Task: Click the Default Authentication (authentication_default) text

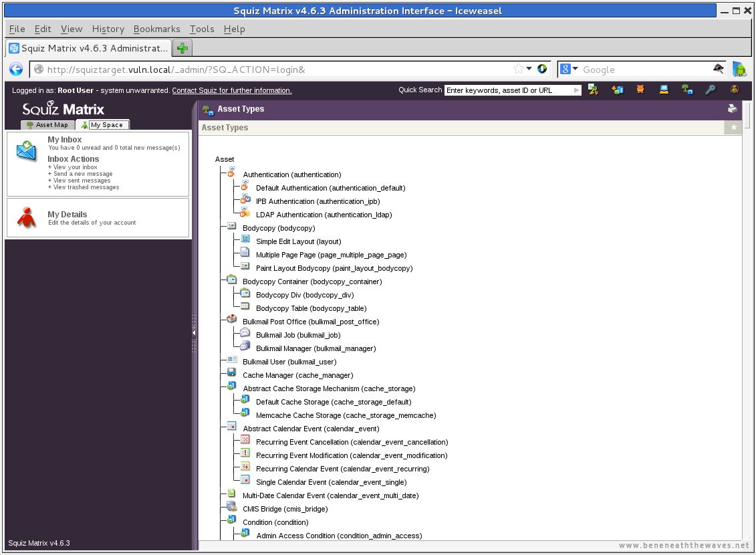Action: pos(331,188)
